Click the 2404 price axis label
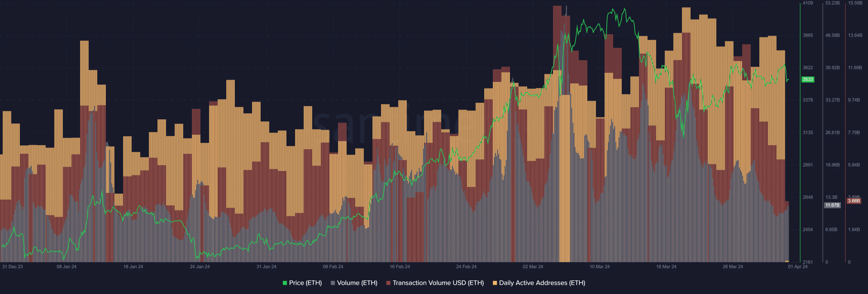Image resolution: width=868 pixels, height=294 pixels. tap(808, 230)
